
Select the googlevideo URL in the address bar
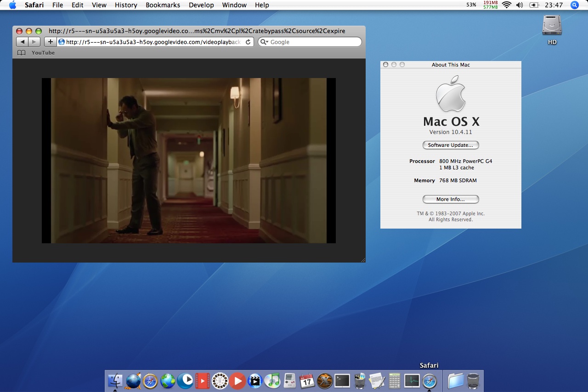[156, 42]
